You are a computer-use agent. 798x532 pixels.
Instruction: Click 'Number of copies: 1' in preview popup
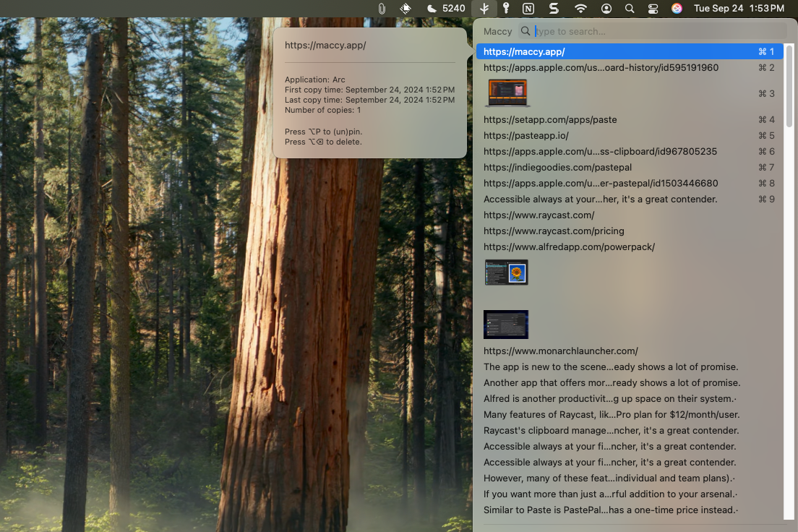point(322,110)
